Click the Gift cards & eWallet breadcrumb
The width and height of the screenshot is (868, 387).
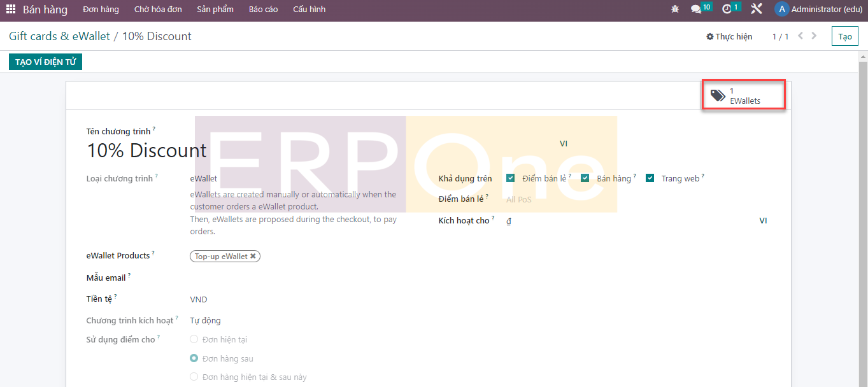coord(59,36)
